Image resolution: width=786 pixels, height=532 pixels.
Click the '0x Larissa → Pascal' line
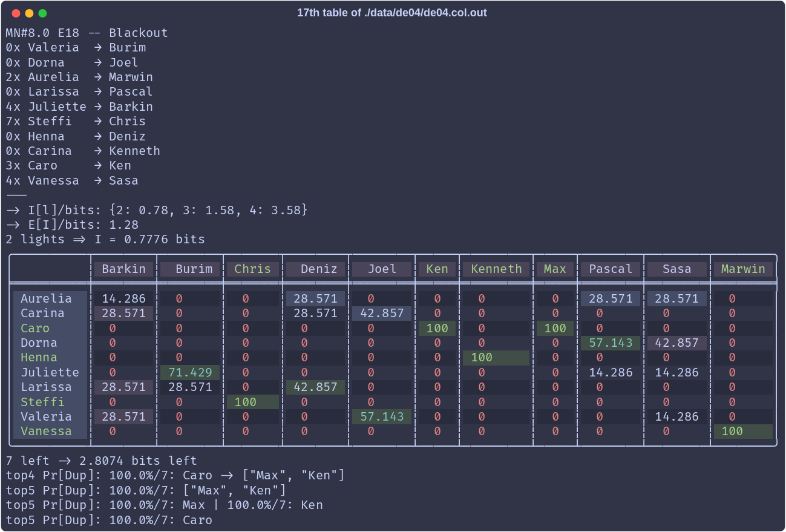coord(79,91)
